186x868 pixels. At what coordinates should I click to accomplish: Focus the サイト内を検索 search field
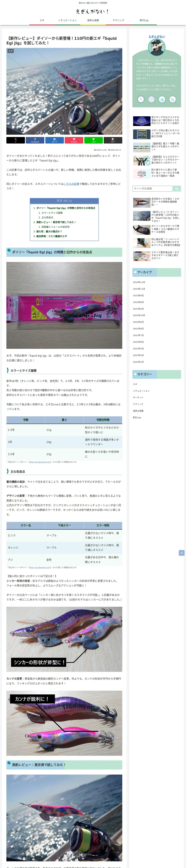(x=153, y=189)
